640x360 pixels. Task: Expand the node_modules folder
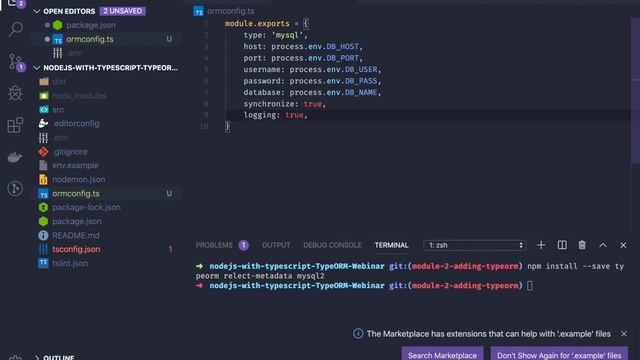79,96
